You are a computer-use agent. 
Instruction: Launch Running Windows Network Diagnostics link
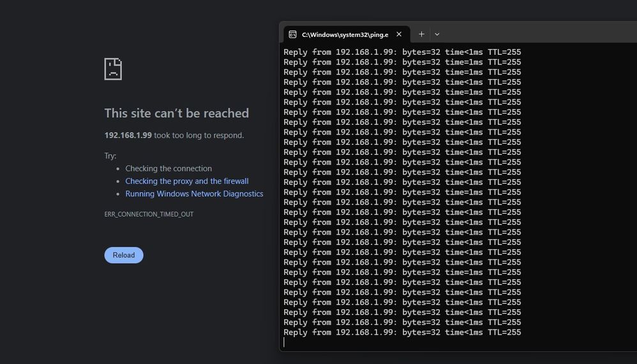coord(194,194)
